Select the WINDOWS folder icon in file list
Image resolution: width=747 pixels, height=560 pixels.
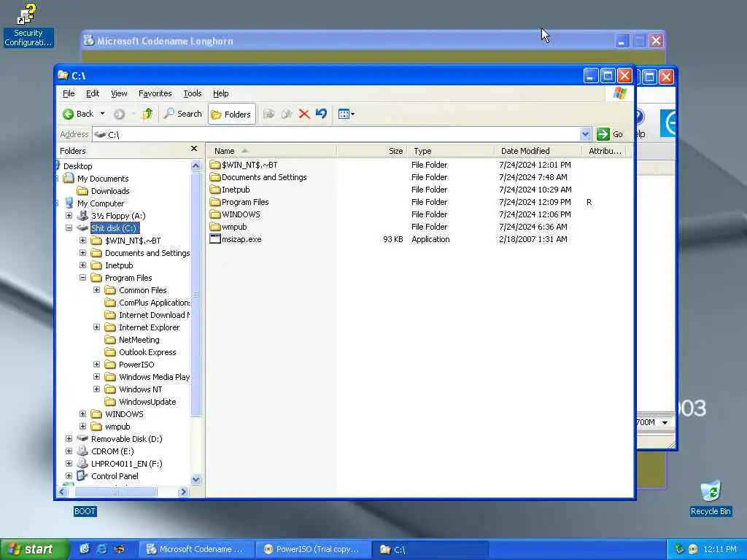(215, 214)
